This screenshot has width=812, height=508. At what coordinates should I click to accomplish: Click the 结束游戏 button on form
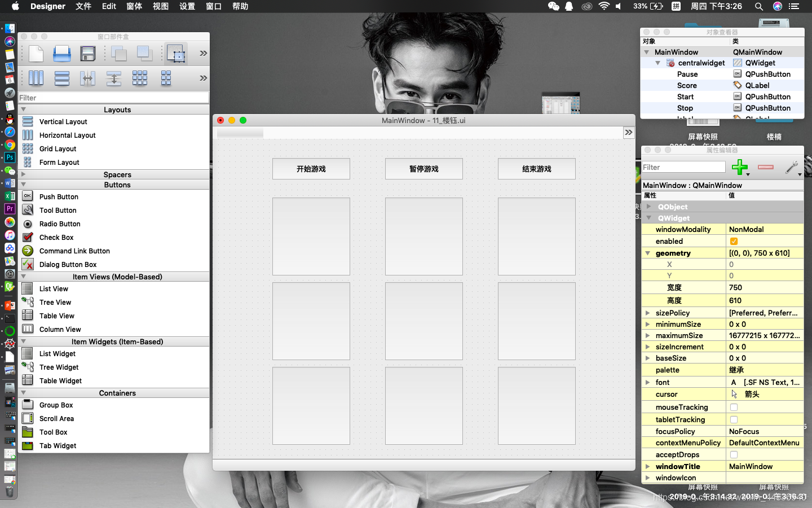pyautogui.click(x=537, y=169)
